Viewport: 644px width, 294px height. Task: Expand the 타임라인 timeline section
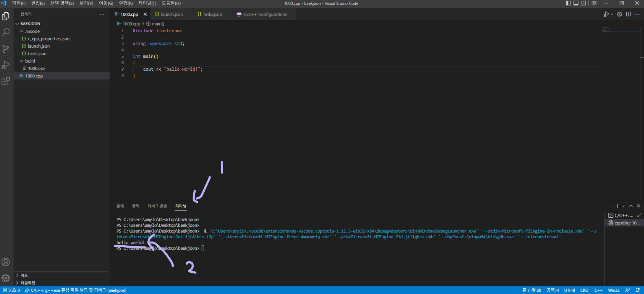pos(62,283)
